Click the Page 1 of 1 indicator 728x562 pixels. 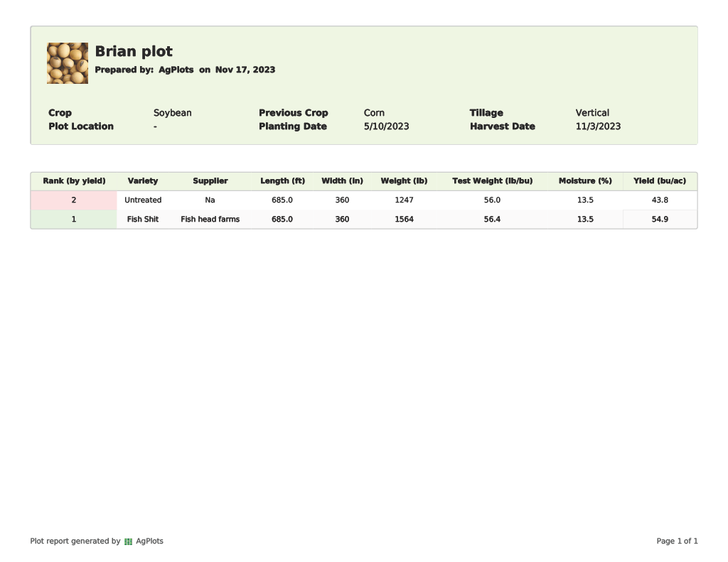point(677,541)
